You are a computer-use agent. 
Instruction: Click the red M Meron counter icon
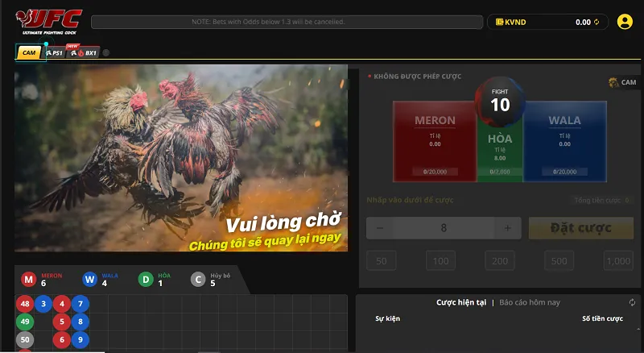pos(28,280)
